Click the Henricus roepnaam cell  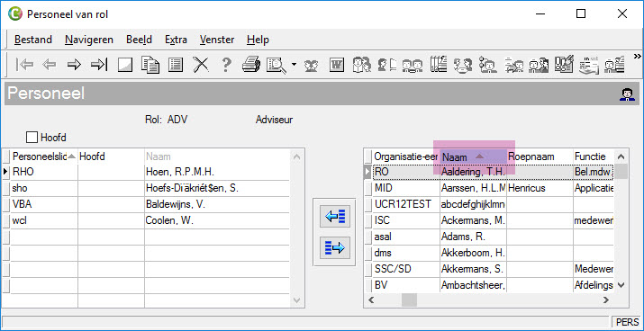point(540,188)
